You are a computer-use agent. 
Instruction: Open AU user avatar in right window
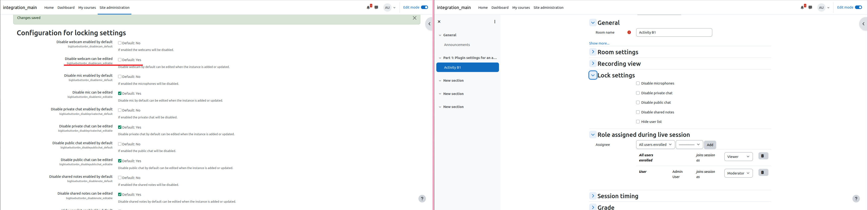[x=822, y=7]
